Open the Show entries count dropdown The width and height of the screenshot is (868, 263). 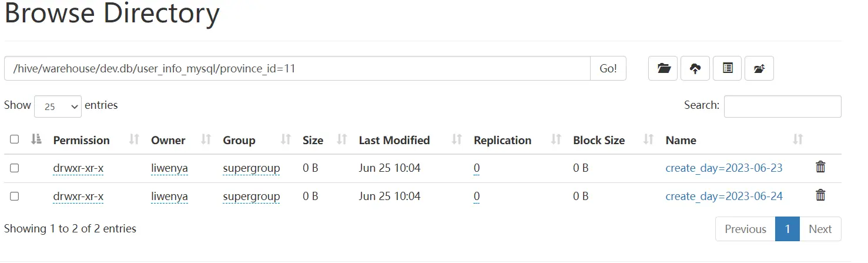[58, 106]
